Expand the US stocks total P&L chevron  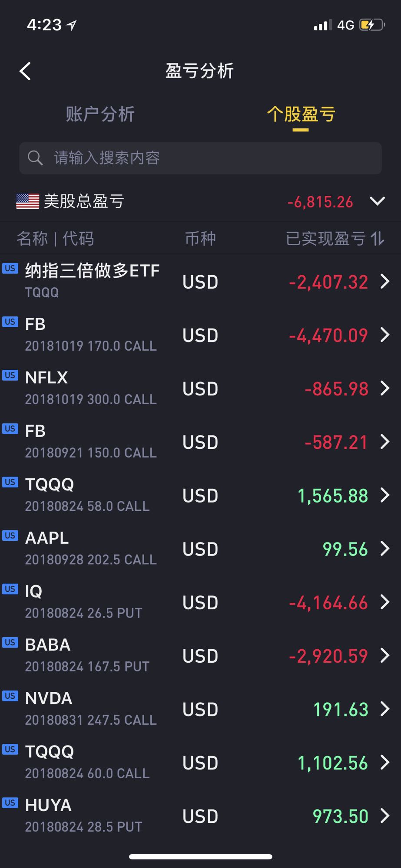click(377, 201)
